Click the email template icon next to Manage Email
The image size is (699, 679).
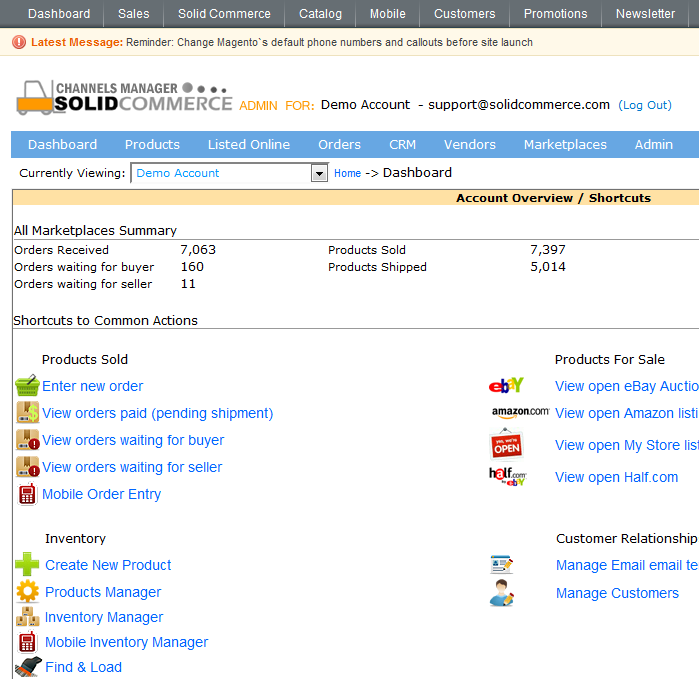pyautogui.click(x=502, y=565)
